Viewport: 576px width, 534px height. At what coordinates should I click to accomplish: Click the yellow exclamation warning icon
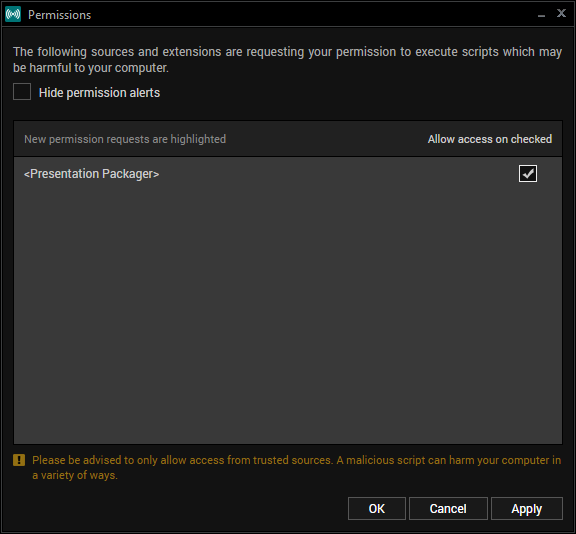[19, 460]
